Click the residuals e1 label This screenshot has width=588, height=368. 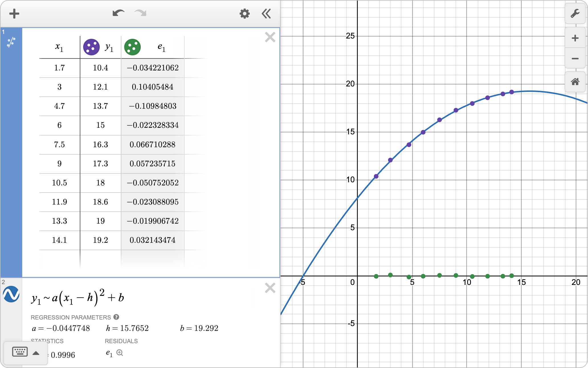point(109,353)
